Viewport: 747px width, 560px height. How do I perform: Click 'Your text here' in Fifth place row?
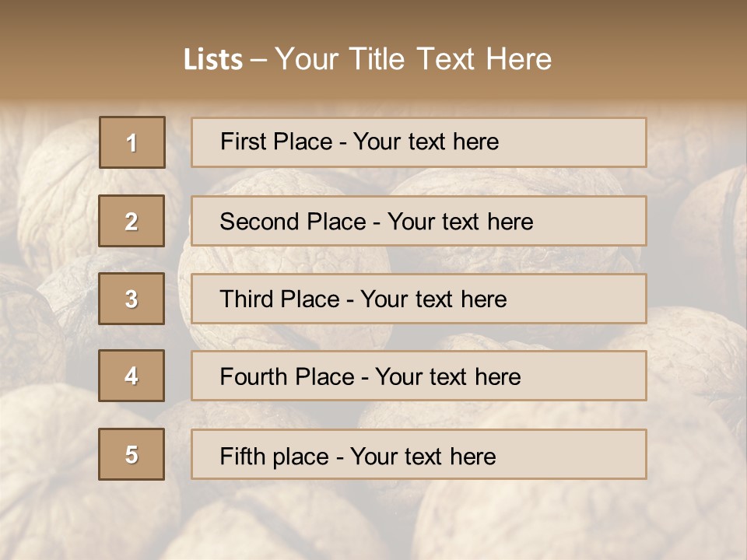click(x=423, y=456)
